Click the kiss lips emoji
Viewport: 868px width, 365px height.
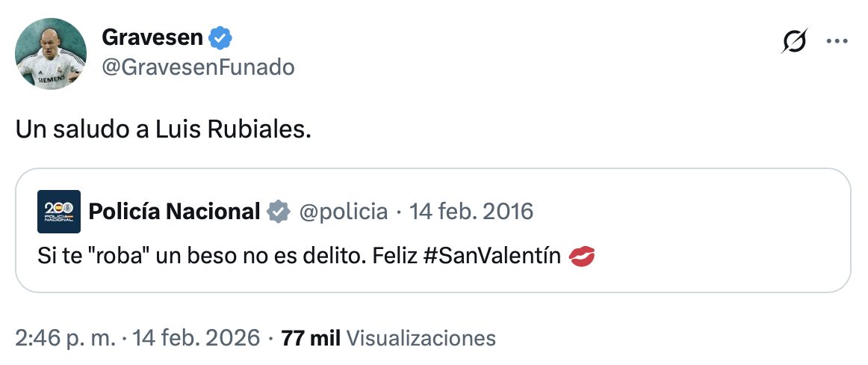tap(582, 257)
